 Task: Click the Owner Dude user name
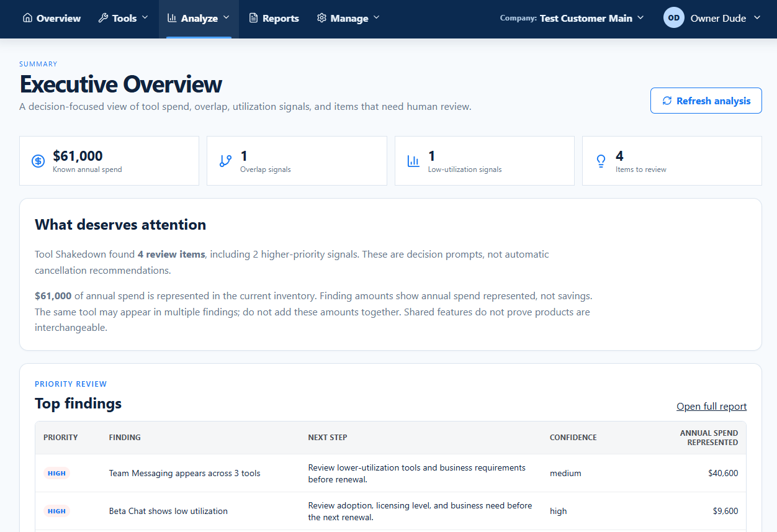pos(718,18)
